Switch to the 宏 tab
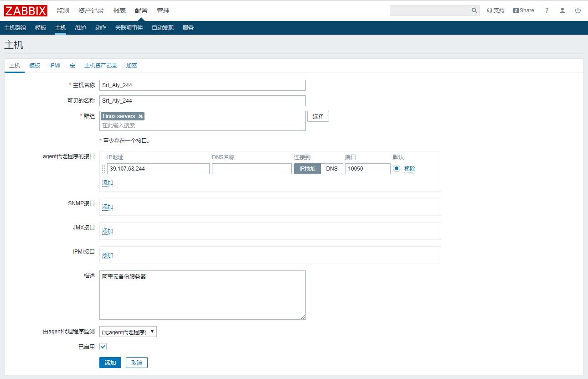 pyautogui.click(x=72, y=66)
